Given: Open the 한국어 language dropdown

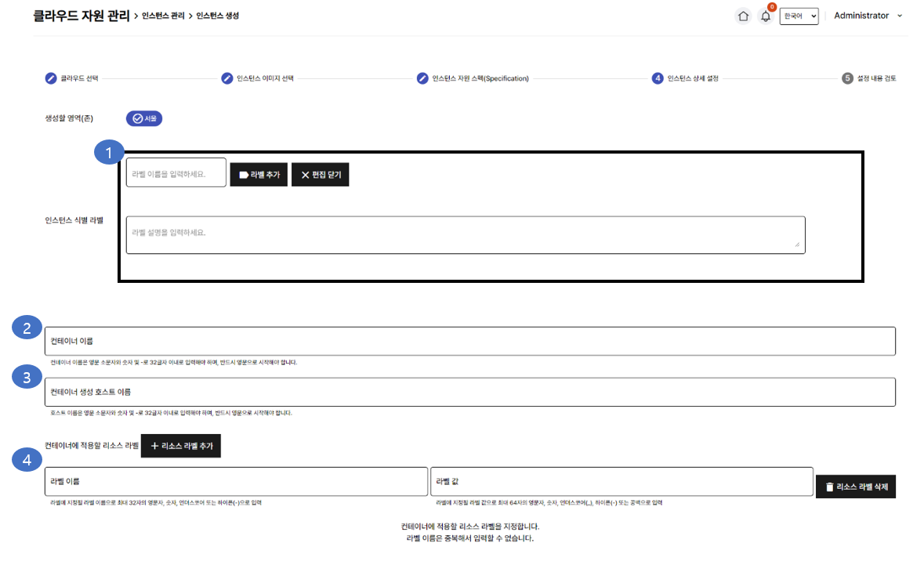Looking at the screenshot, I should pos(799,16).
